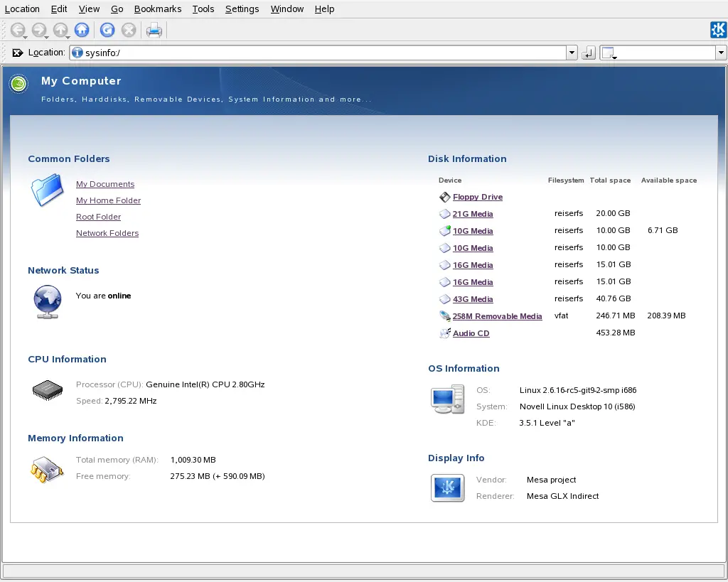The height and width of the screenshot is (582, 728).
Task: Open the My Home Folder link
Action: tap(108, 200)
